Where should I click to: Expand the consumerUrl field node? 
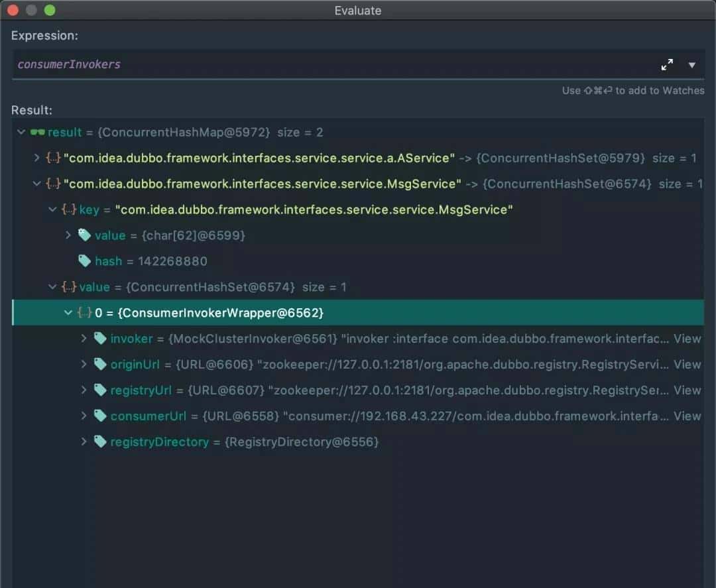click(84, 416)
